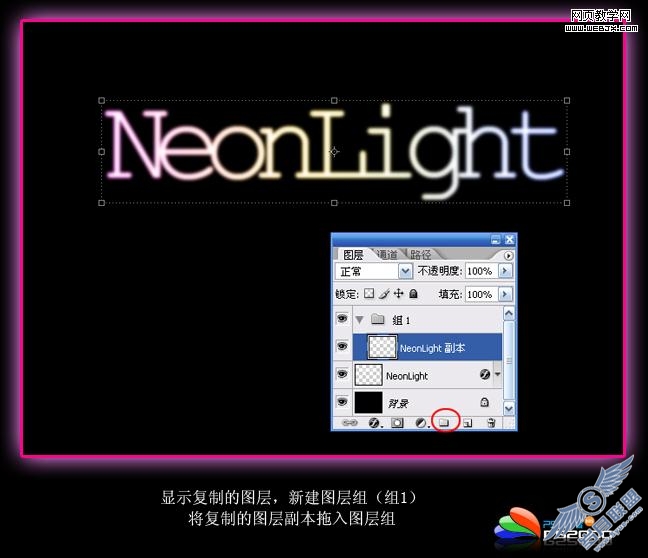This screenshot has height=558, width=648.
Task: Click the top-left transform handle
Action: [x=102, y=100]
